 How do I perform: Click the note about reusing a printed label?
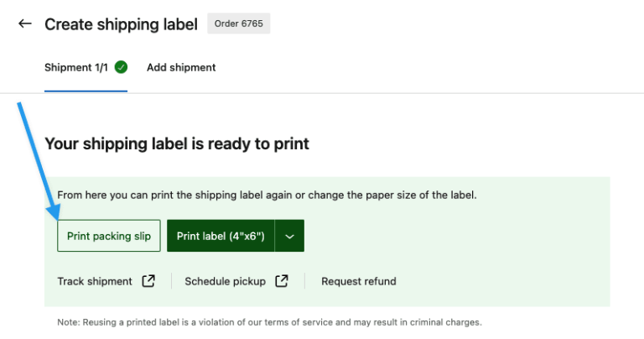[269, 322]
